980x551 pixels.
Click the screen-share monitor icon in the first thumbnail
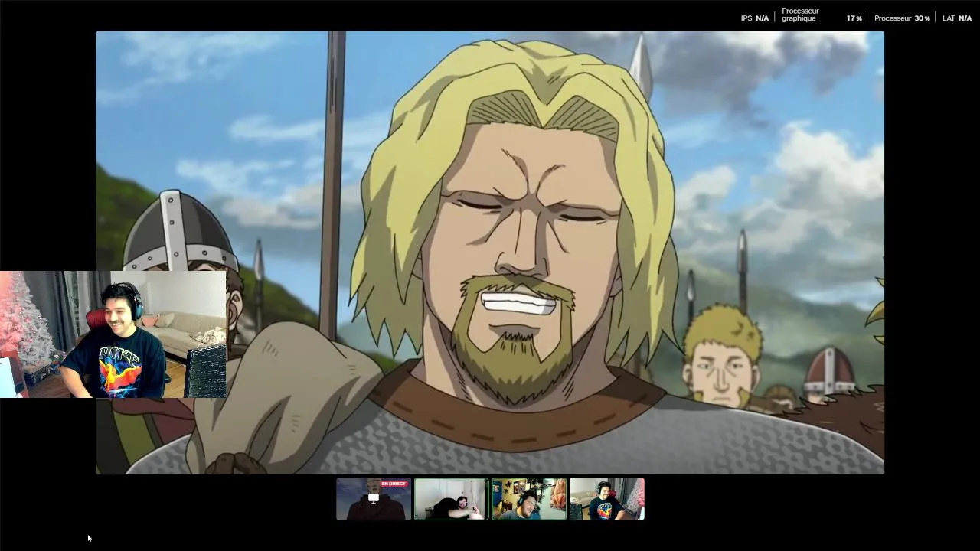(374, 498)
